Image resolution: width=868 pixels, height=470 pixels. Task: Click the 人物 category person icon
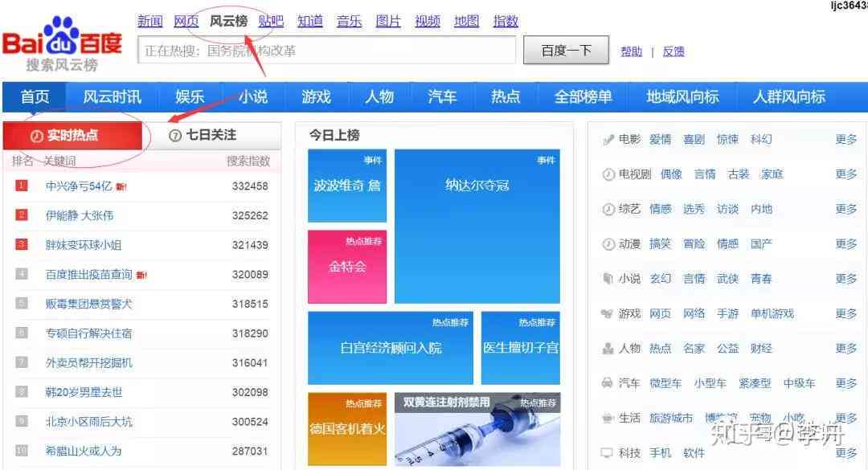tap(608, 348)
